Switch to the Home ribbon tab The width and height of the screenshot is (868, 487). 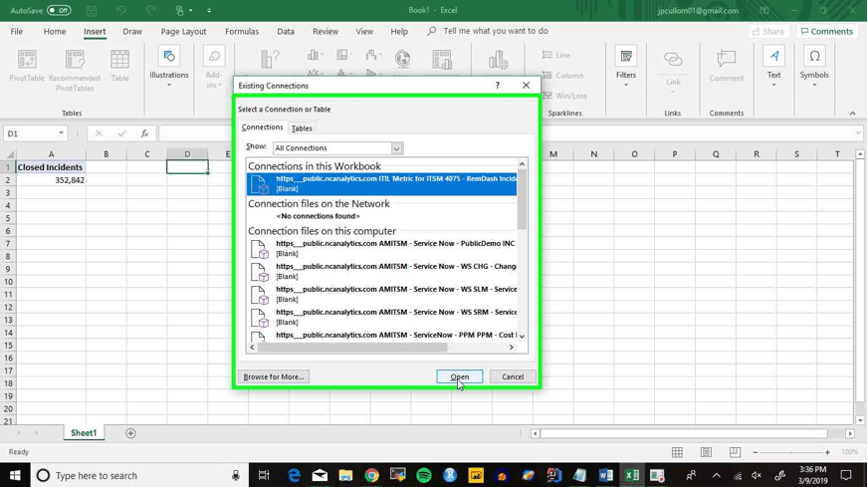click(x=54, y=32)
